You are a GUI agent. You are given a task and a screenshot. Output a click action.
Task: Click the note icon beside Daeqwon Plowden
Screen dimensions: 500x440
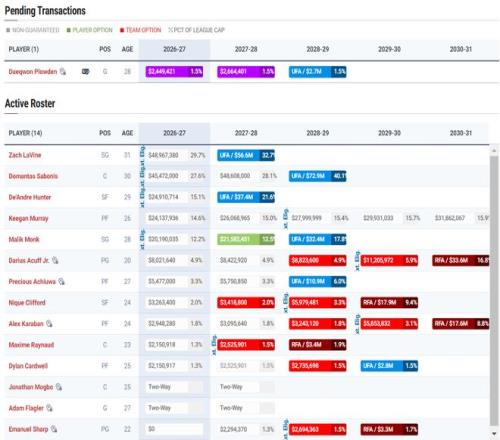(63, 72)
